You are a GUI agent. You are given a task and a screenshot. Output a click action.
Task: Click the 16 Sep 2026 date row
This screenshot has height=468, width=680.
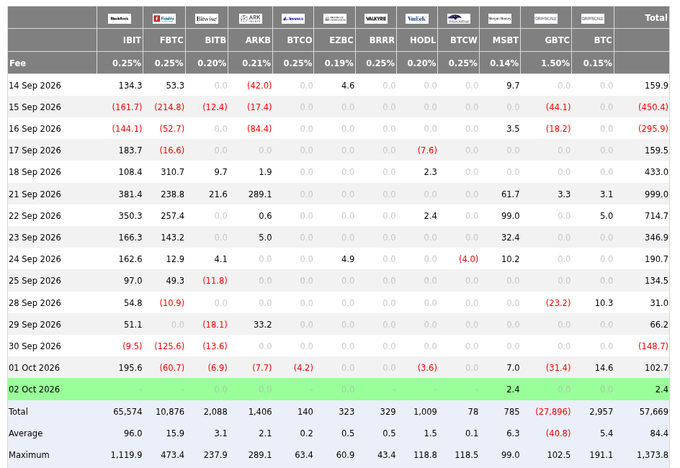tap(35, 129)
